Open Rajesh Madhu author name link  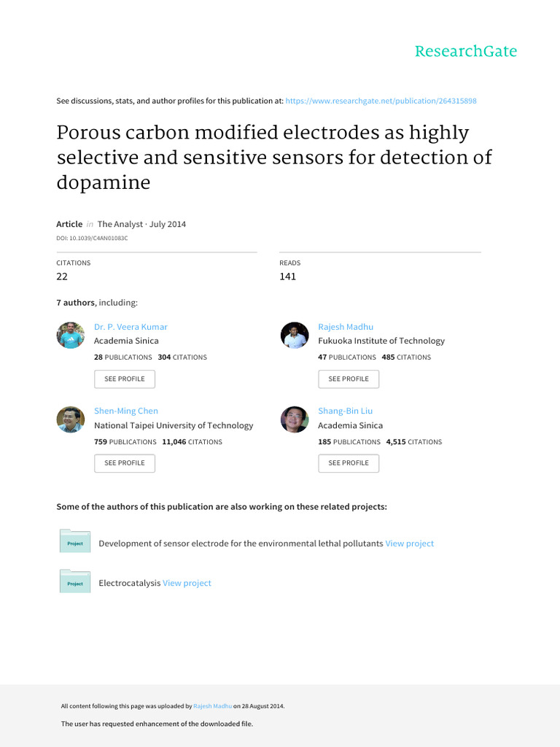pos(346,327)
